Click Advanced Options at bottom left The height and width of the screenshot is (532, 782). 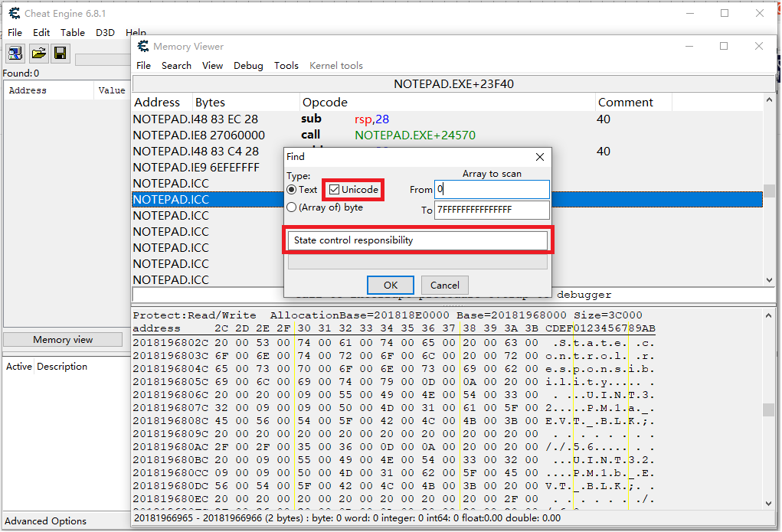45,521
